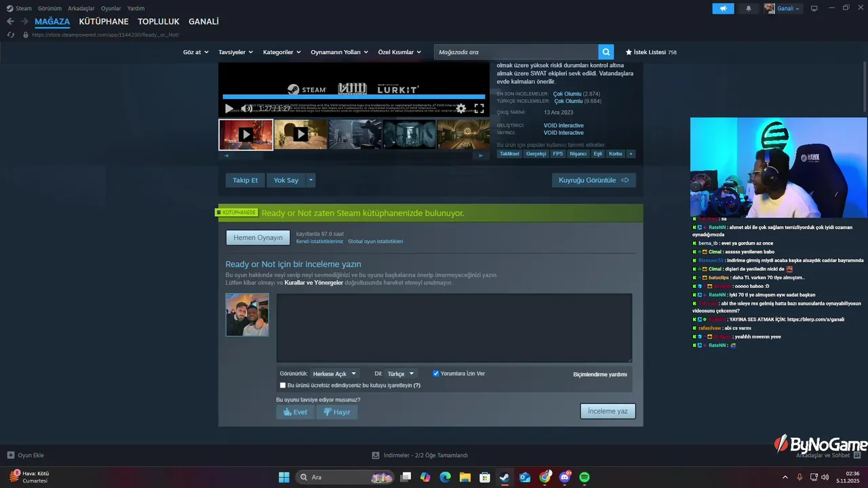Select Hayır to not recommend

click(337, 412)
